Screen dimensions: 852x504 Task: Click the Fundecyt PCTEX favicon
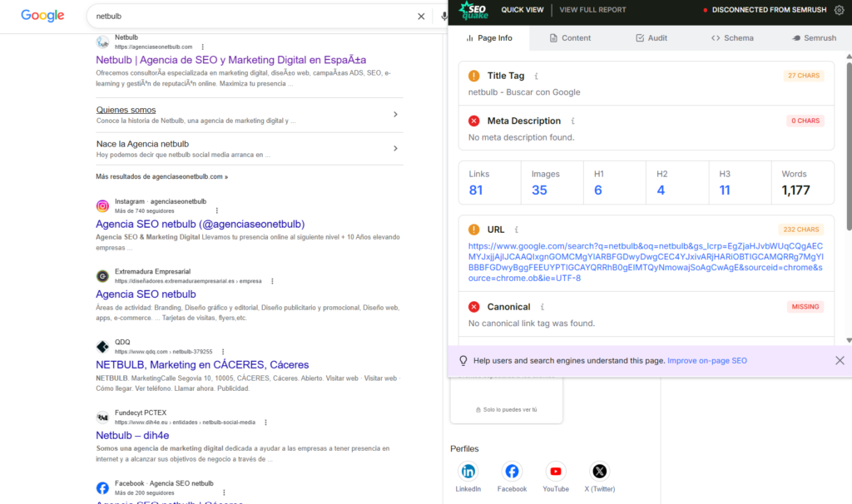coord(102,418)
